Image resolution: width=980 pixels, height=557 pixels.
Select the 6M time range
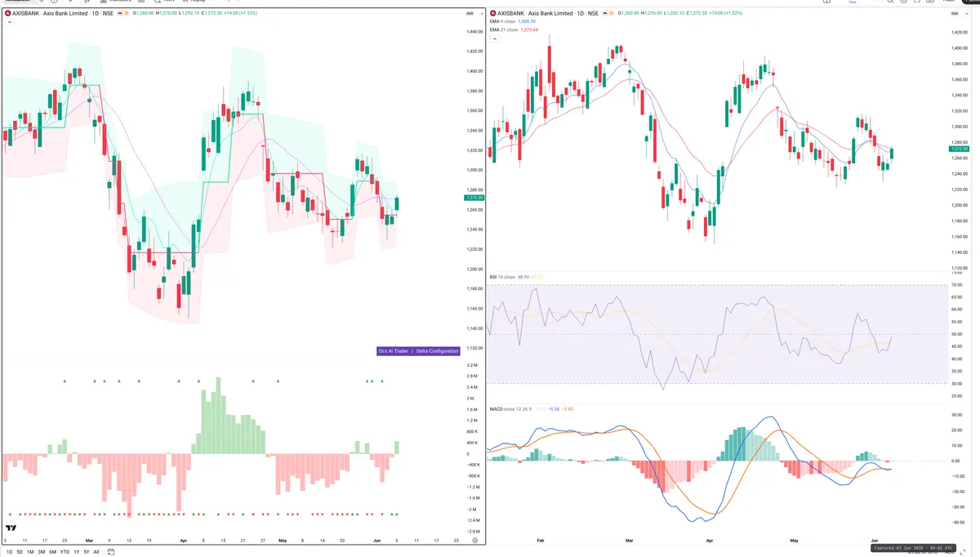[x=53, y=552]
